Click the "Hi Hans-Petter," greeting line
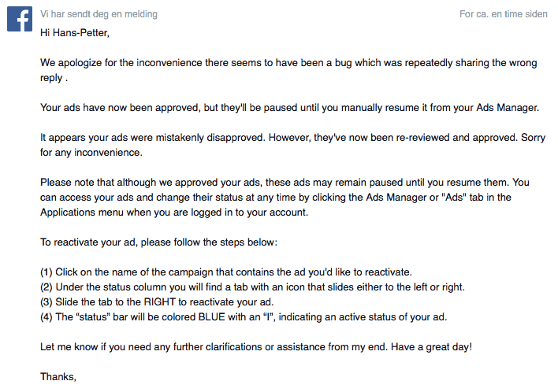The image size is (558, 392). coord(75,32)
